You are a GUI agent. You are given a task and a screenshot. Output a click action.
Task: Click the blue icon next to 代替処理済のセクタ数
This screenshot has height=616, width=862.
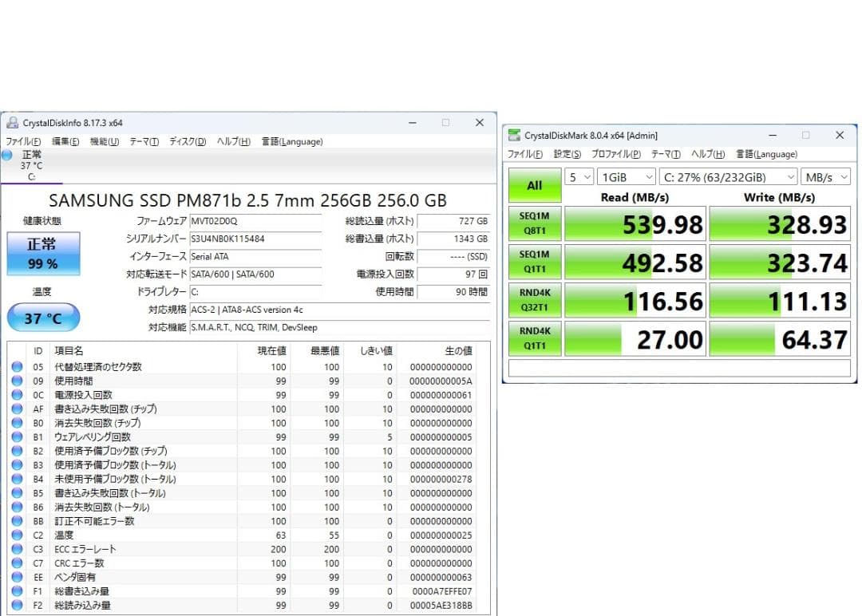click(18, 365)
